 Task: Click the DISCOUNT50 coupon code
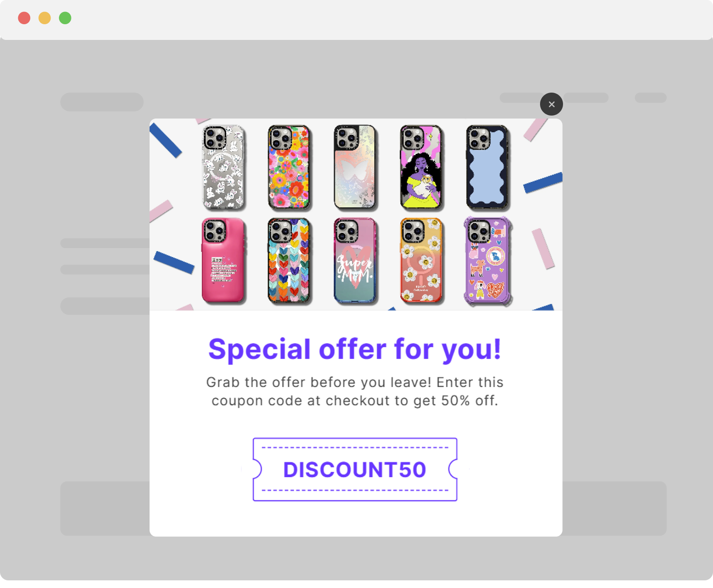[x=355, y=469]
